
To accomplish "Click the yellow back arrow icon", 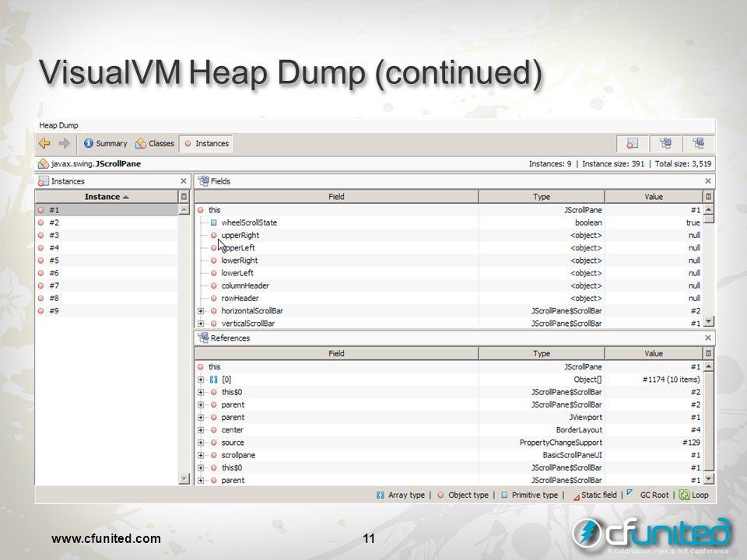I will [44, 143].
